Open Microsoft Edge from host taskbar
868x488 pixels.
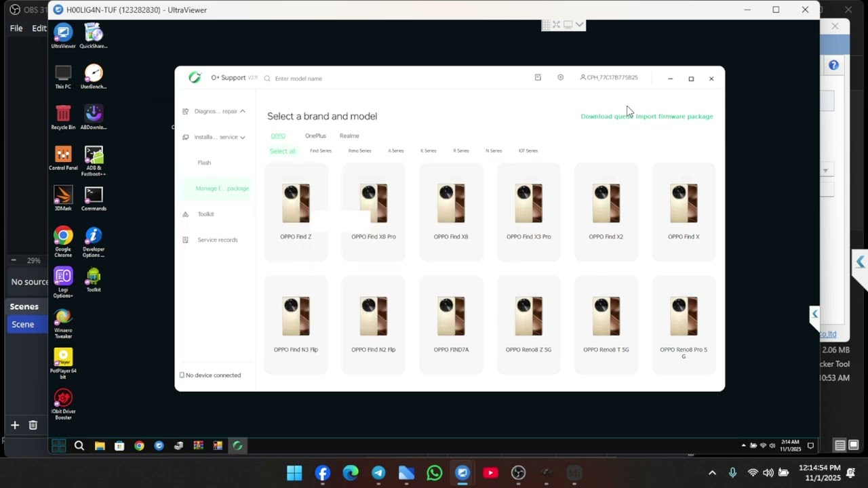[351, 473]
